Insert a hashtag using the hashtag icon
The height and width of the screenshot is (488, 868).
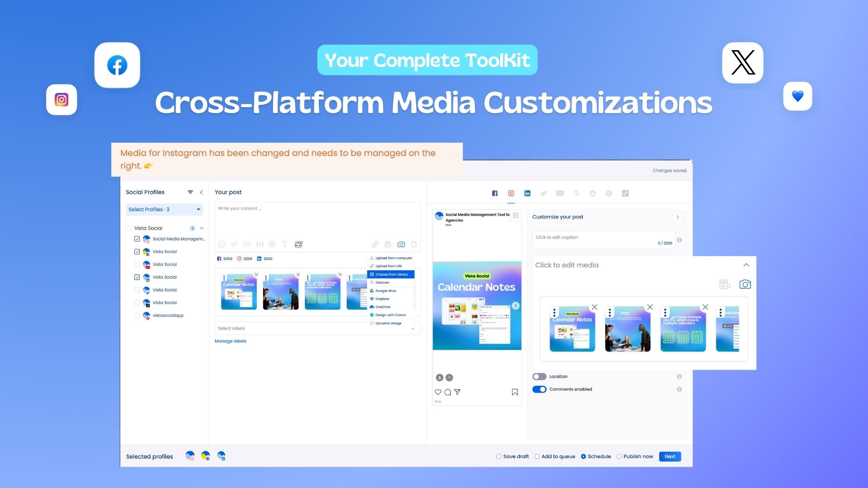coord(234,244)
